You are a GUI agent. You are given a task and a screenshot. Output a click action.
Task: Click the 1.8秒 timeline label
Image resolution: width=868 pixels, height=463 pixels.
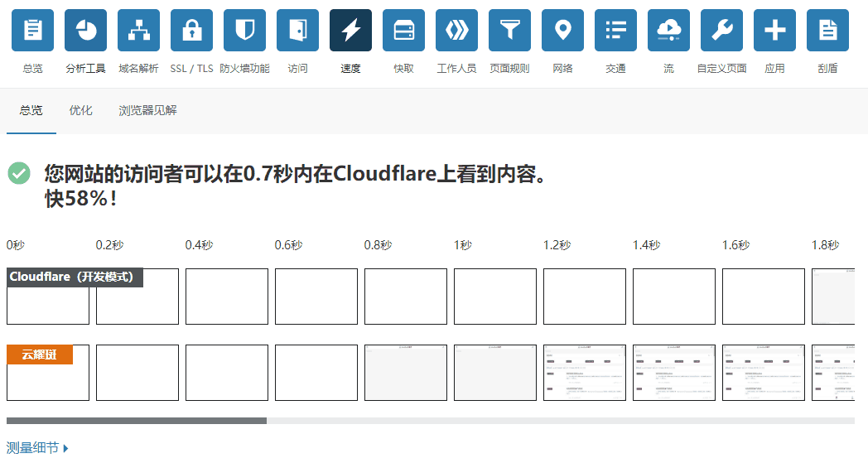826,245
